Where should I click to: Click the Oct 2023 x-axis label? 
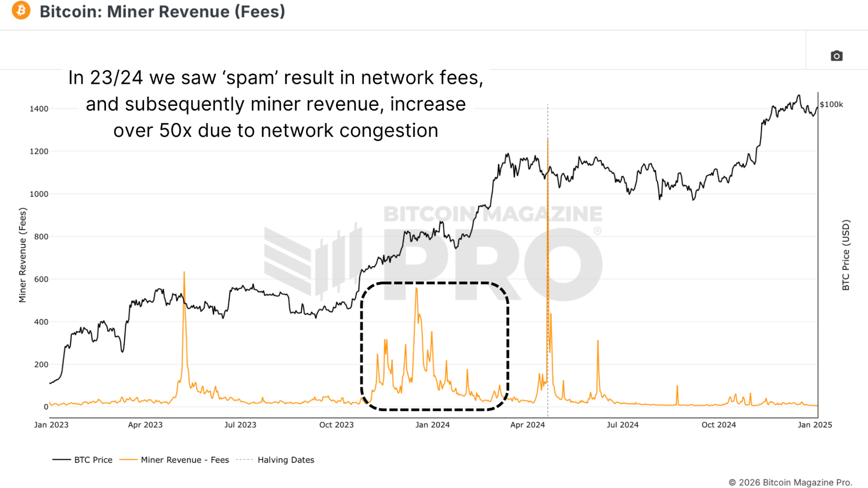pyautogui.click(x=336, y=425)
